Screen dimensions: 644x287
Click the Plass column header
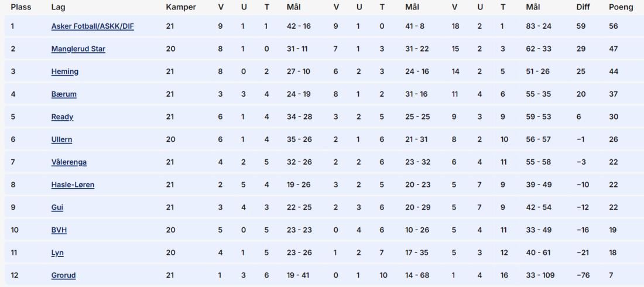(x=21, y=7)
